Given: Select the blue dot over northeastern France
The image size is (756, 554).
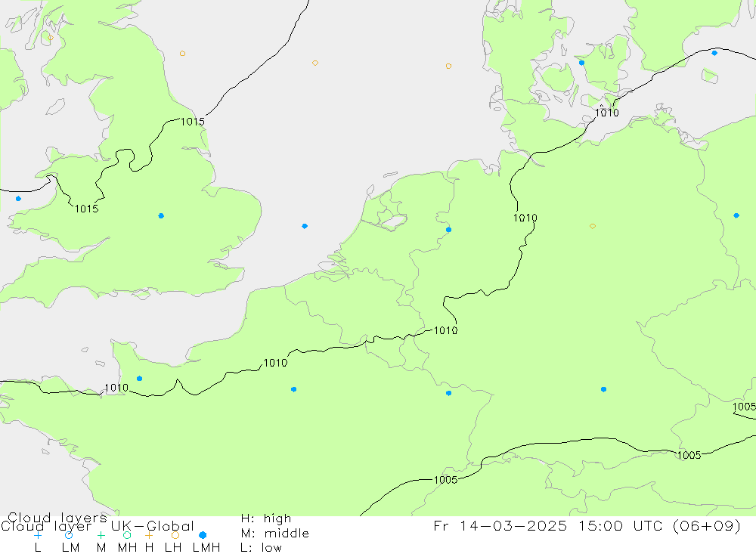Looking at the screenshot, I should (448, 394).
